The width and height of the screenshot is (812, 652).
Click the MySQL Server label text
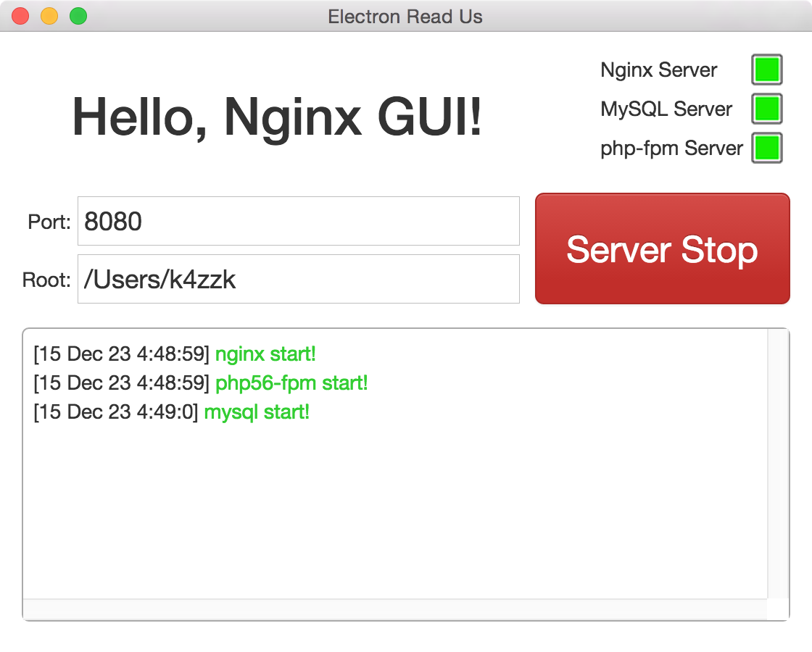[665, 109]
